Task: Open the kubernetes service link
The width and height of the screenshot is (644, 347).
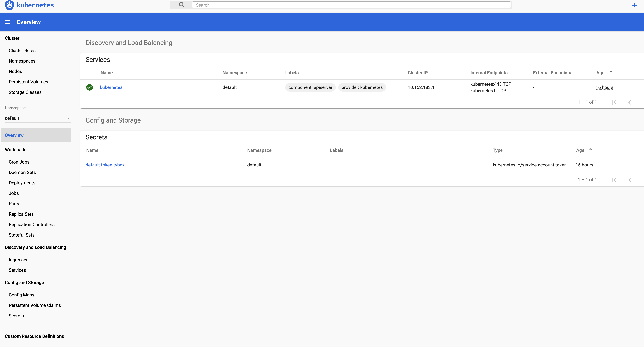Action: (x=111, y=87)
